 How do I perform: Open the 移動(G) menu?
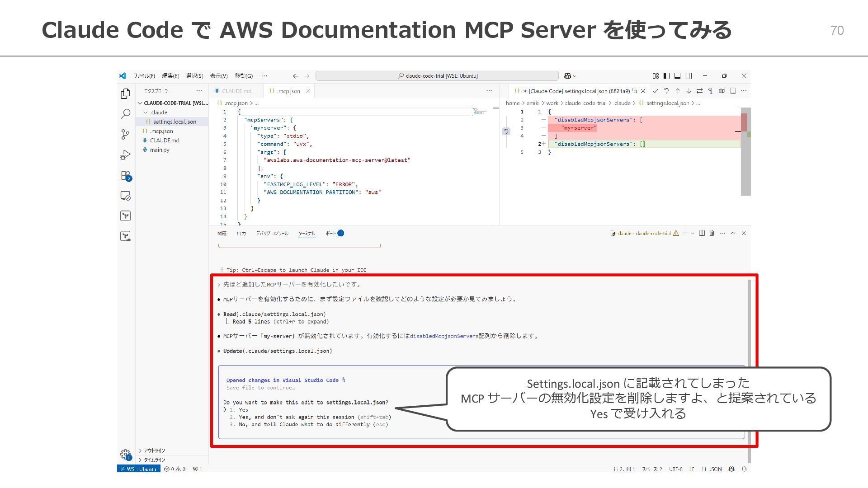[244, 76]
